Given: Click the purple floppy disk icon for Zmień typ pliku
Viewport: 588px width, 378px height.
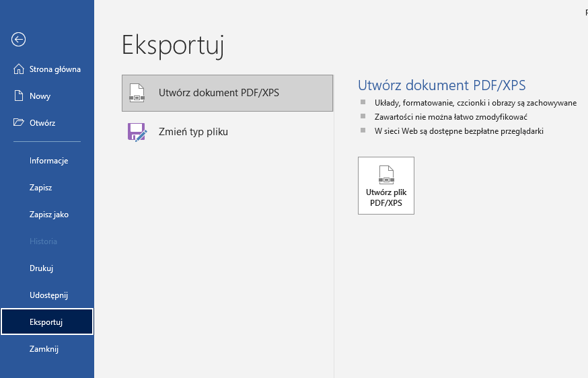Looking at the screenshot, I should [137, 132].
